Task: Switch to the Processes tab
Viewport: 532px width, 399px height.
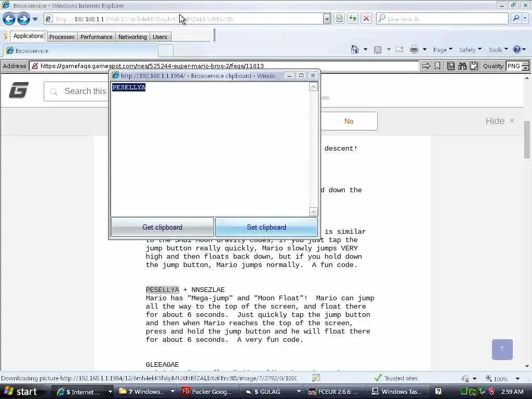Action: pos(62,37)
